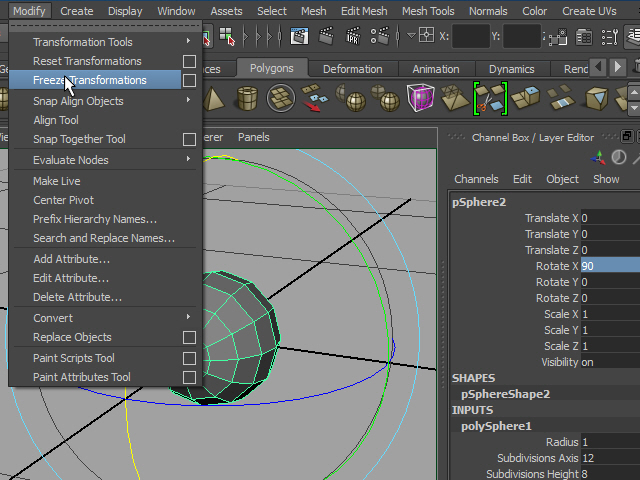Click the Radius value field
The image size is (640, 480).
point(610,442)
